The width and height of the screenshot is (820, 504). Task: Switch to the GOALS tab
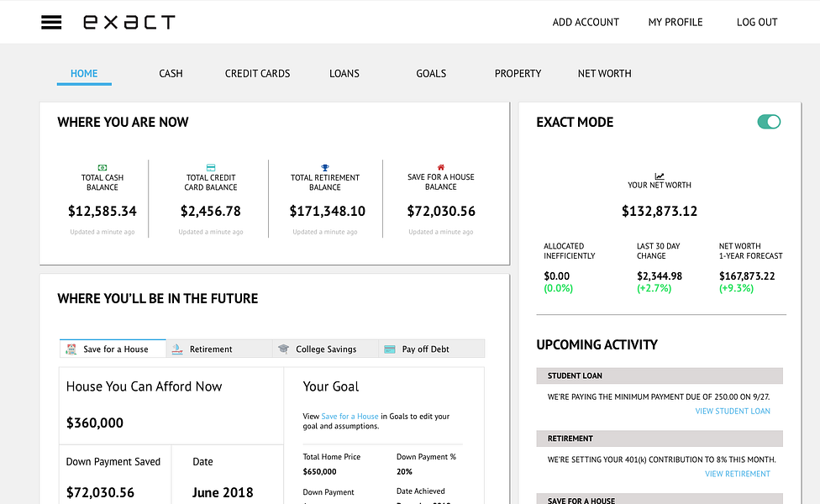click(x=431, y=73)
